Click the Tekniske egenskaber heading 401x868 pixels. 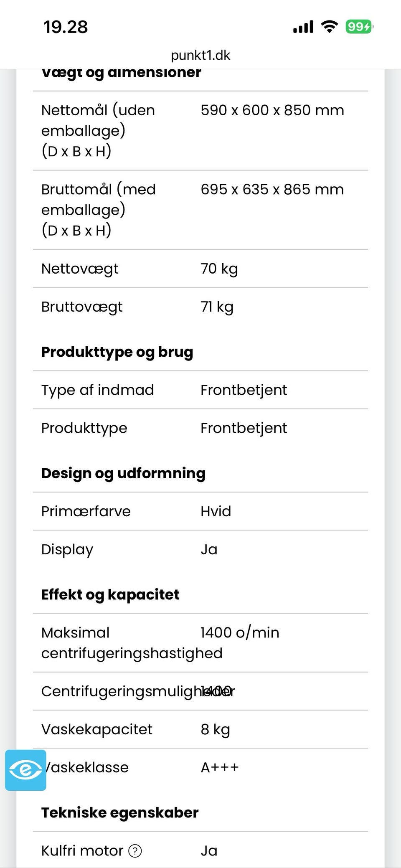tap(120, 812)
